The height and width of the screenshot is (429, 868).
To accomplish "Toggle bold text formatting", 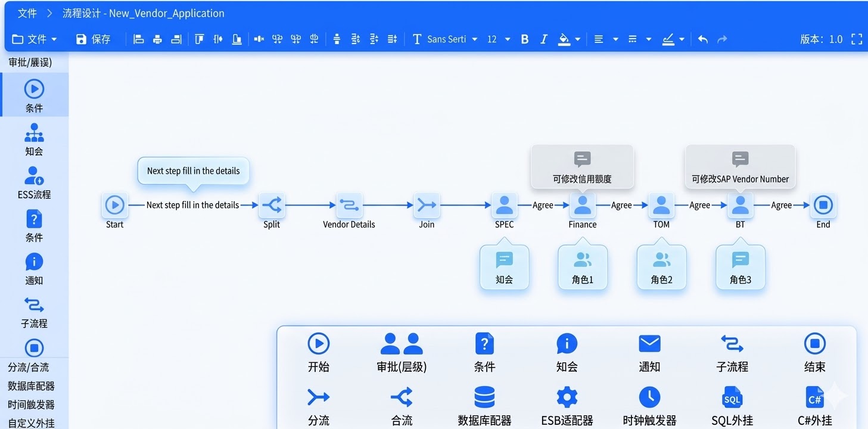I will point(524,39).
